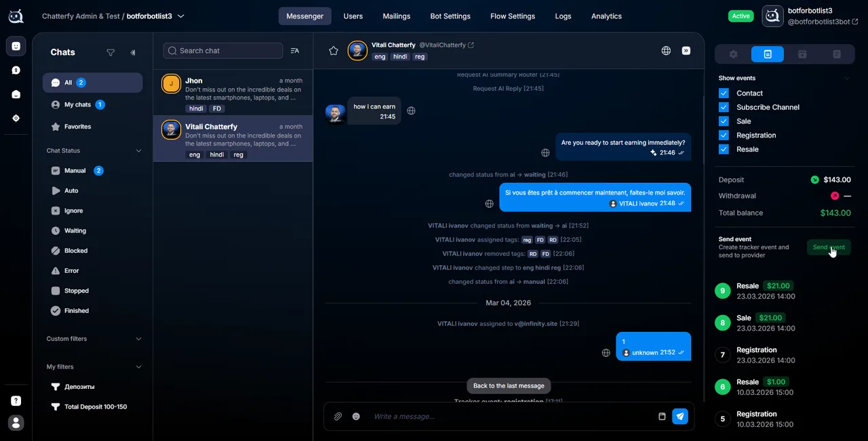Open the notes document tab in right panel

coord(837,54)
